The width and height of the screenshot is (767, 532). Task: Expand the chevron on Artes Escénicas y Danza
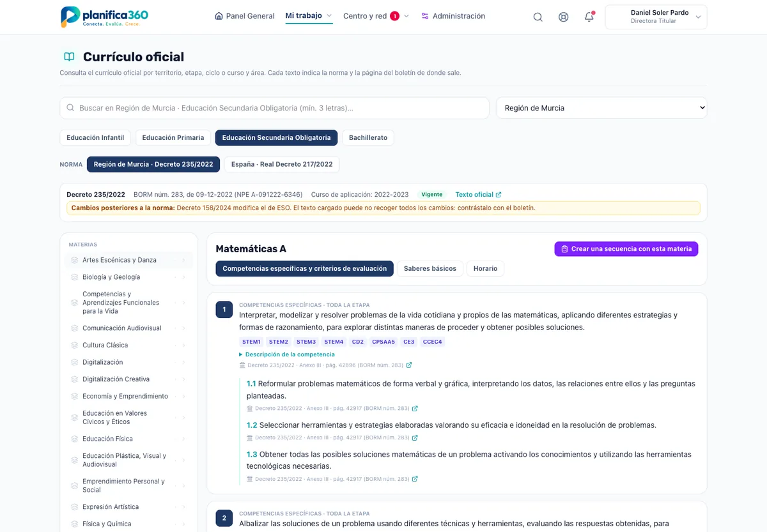[184, 260]
